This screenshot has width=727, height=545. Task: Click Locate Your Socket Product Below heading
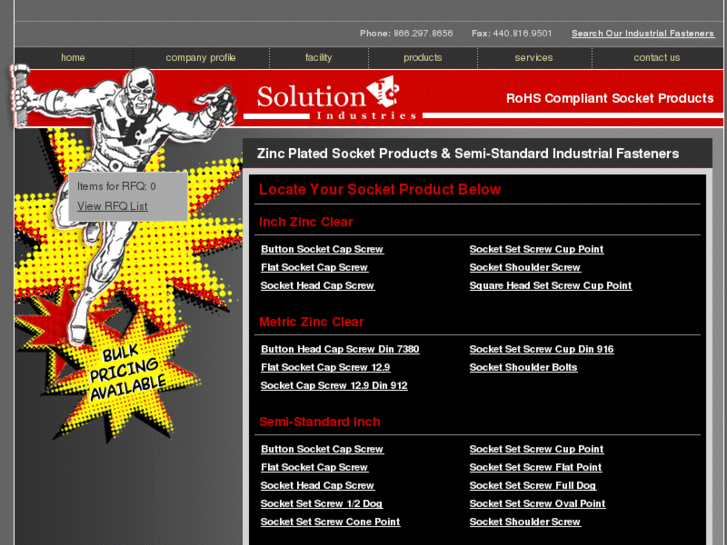tap(380, 190)
